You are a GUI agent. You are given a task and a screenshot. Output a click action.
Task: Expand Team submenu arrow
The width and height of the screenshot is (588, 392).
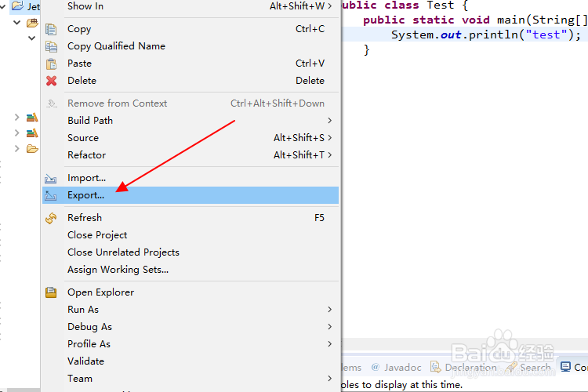point(329,379)
